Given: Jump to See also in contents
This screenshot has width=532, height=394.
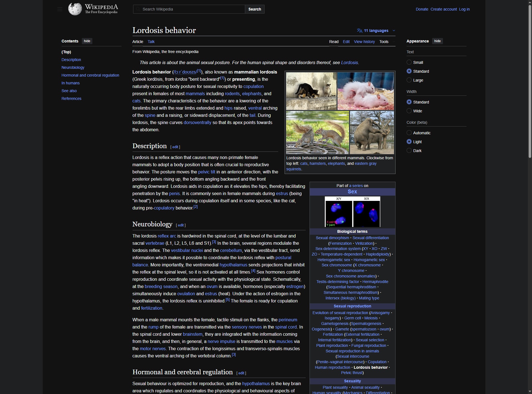Looking at the screenshot, I should [69, 91].
